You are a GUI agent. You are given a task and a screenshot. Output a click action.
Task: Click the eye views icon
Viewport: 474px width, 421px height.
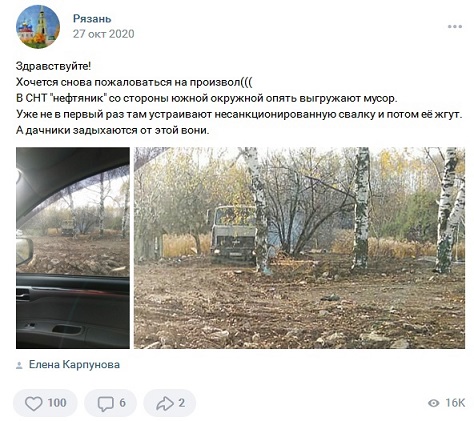(x=433, y=403)
